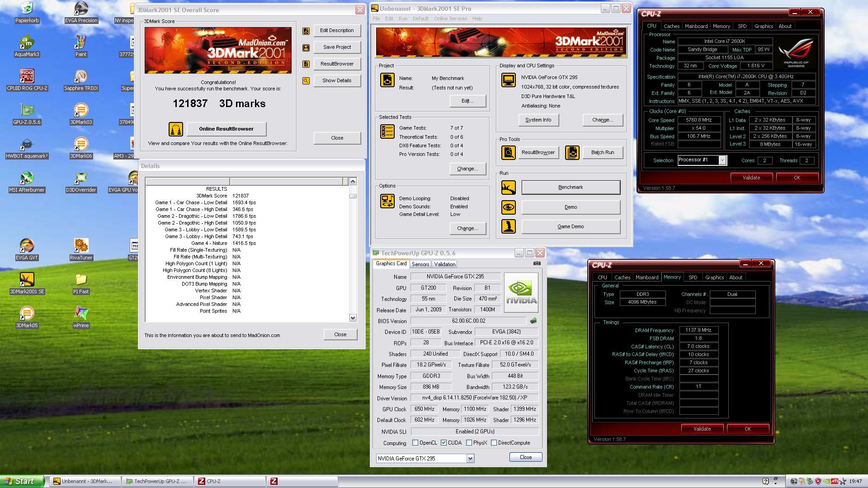This screenshot has width=868, height=488.
Task: Click the Show Details button
Action: coord(337,80)
